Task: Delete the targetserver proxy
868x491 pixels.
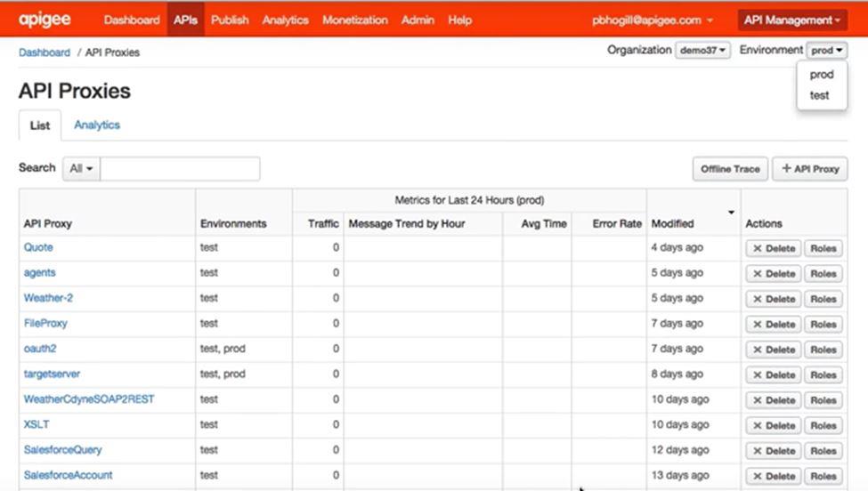Action: (x=774, y=374)
